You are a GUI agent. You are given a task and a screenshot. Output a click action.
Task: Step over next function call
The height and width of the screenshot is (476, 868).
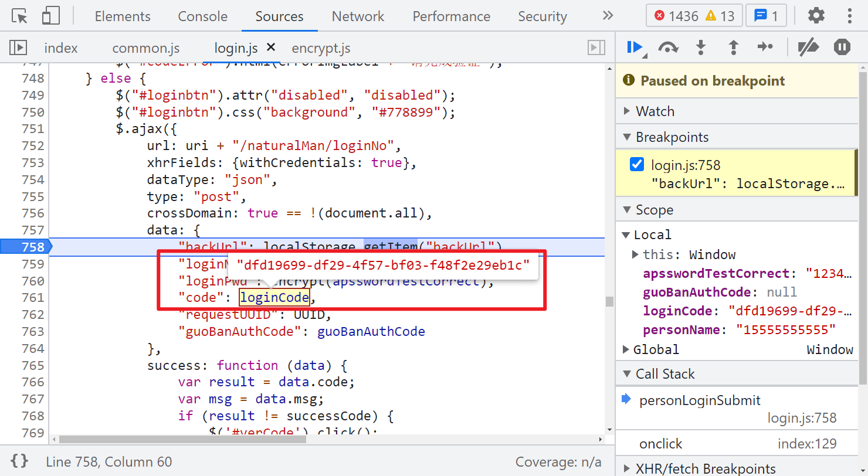pos(668,47)
